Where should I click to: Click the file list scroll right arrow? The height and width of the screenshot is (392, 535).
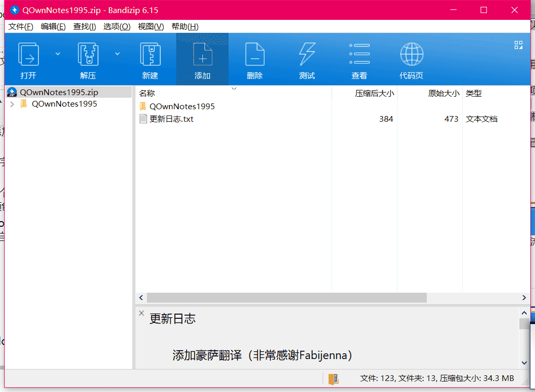point(524,297)
